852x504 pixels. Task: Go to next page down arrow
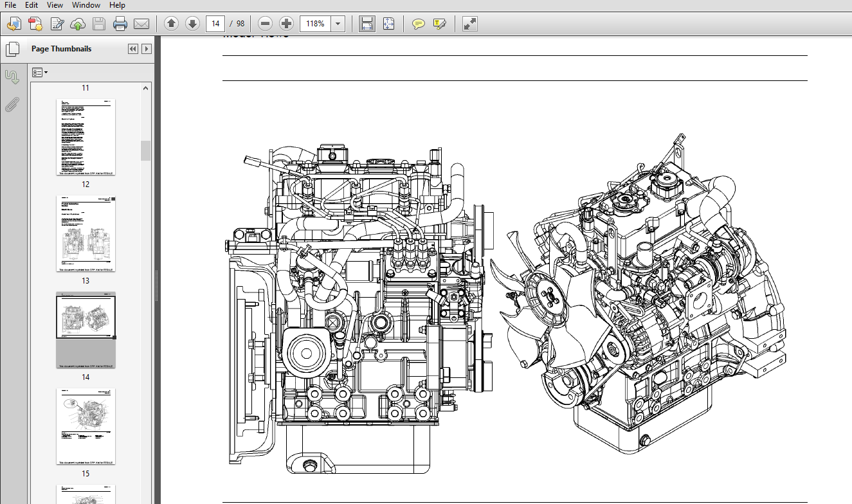coord(192,24)
